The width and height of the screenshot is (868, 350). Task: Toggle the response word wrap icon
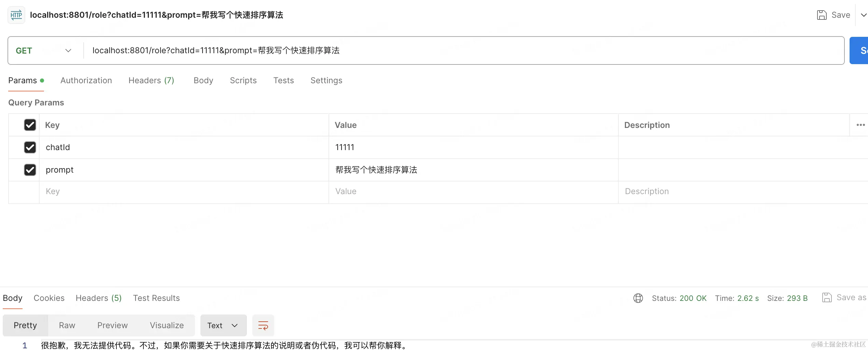point(263,325)
